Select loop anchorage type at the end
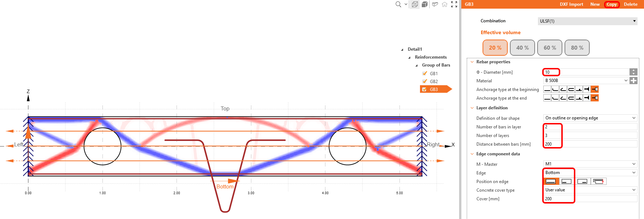 coord(571,98)
